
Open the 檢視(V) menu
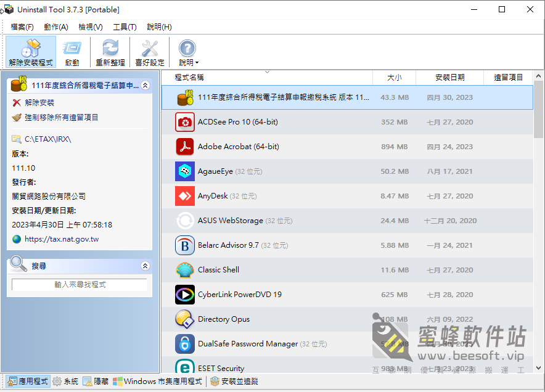pos(91,27)
